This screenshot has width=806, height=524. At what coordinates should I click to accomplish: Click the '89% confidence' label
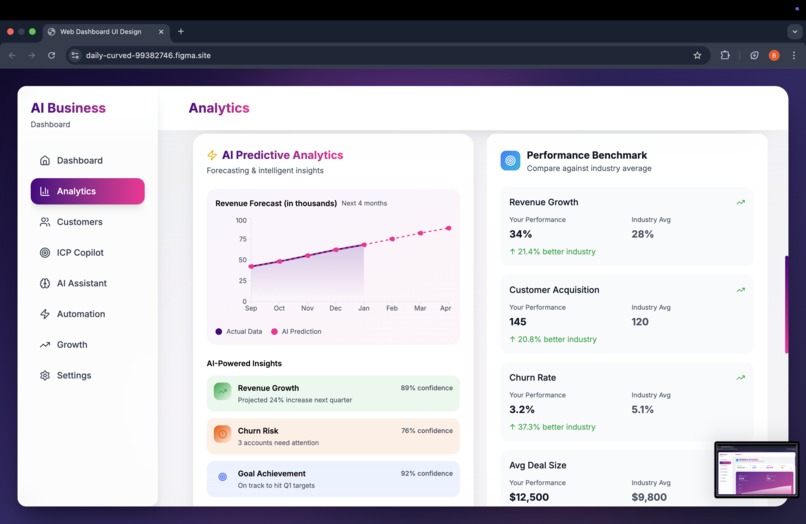[427, 388]
